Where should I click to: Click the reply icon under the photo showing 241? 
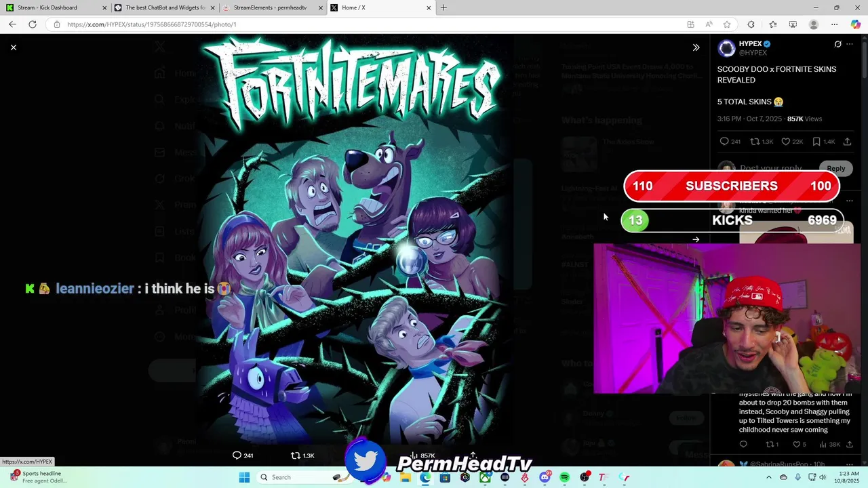click(x=237, y=455)
